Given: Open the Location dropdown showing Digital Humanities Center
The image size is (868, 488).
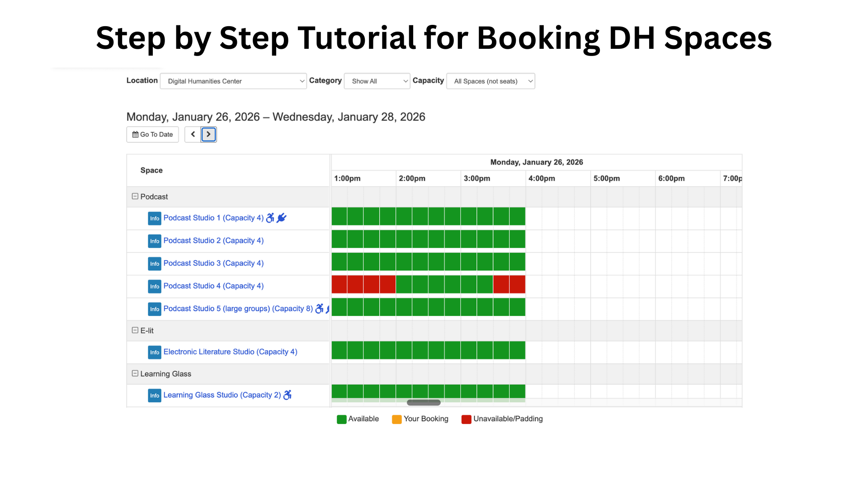Looking at the screenshot, I should tap(233, 81).
